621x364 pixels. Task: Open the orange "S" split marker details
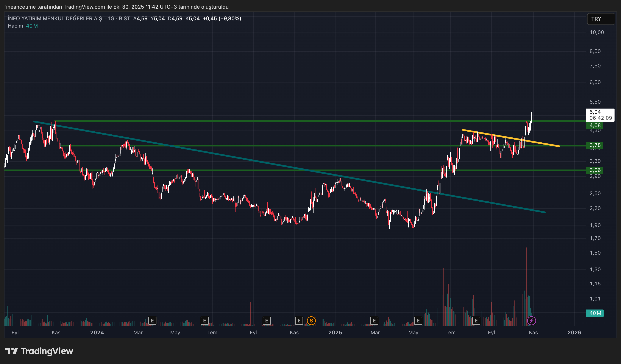coord(312,320)
